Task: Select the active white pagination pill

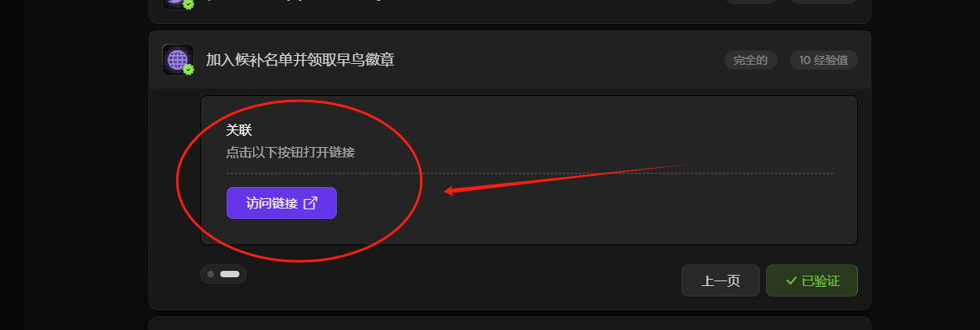Action: [x=230, y=274]
